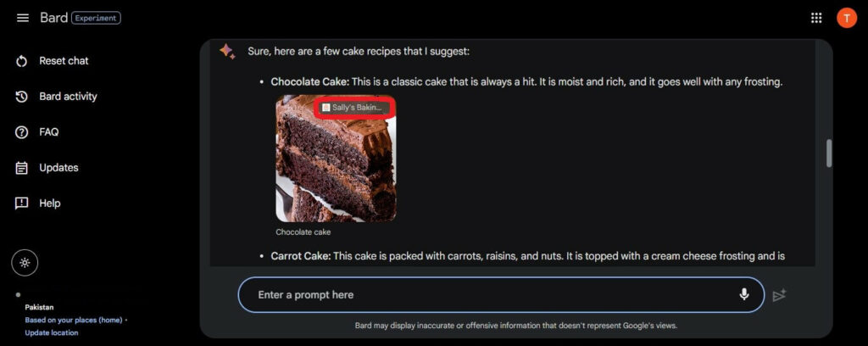Click the Bard activity history icon

(21, 97)
